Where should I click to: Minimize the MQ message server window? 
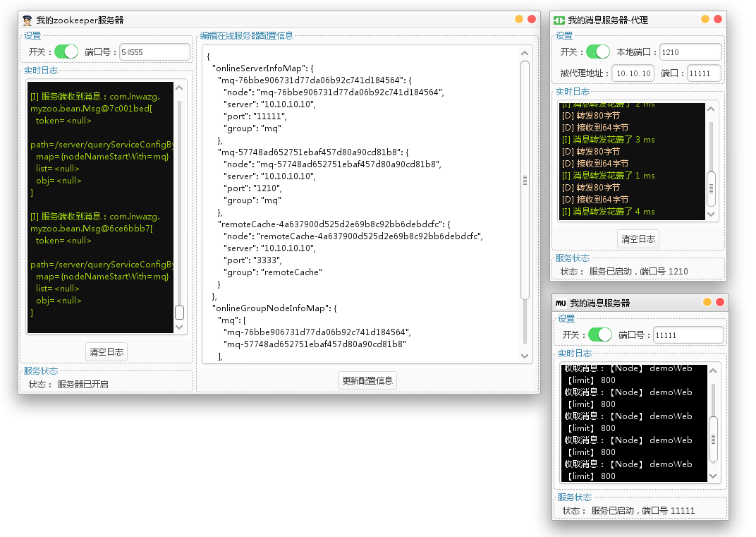(x=707, y=302)
